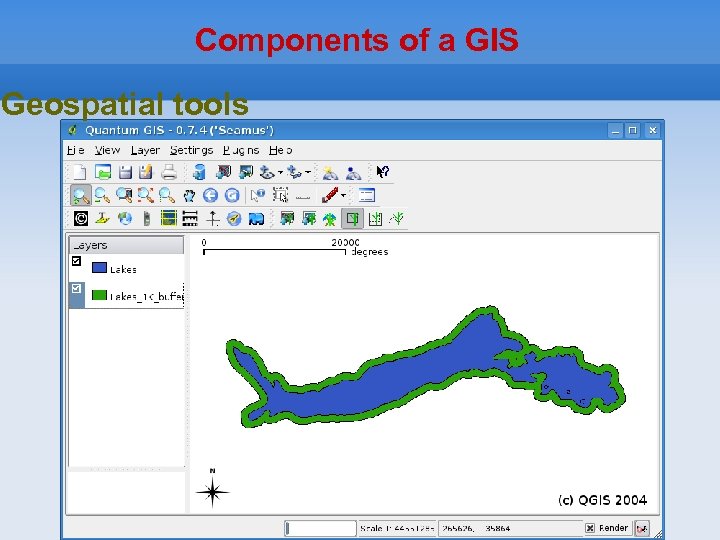Select the Lakes layer name
Image resolution: width=720 pixels, height=540 pixels.
123,270
